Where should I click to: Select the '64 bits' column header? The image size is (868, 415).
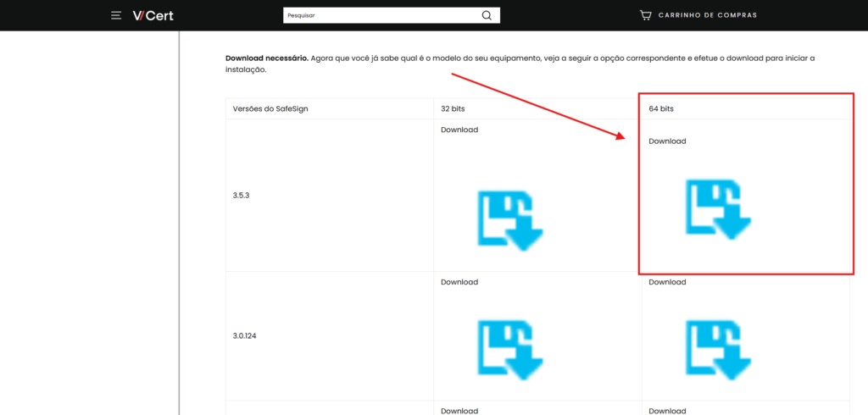(746, 109)
